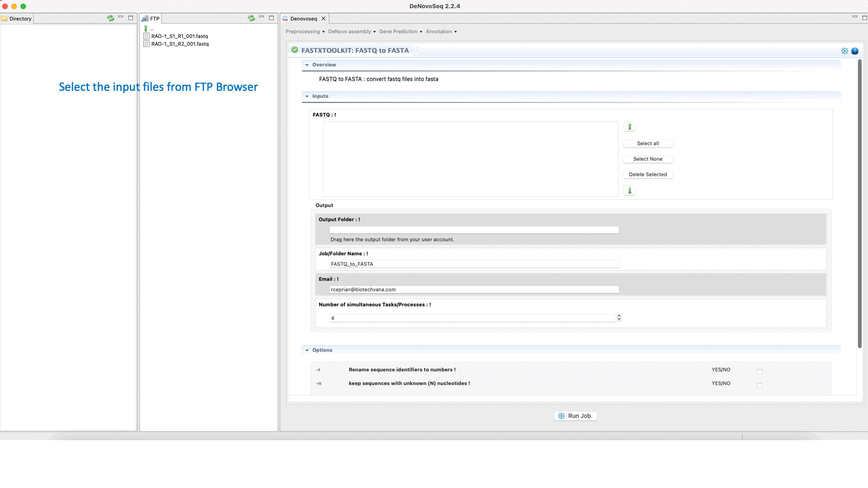Viewport: 868px width, 488px height.
Task: Click the green down arrow beside FASTQ list
Action: click(629, 191)
